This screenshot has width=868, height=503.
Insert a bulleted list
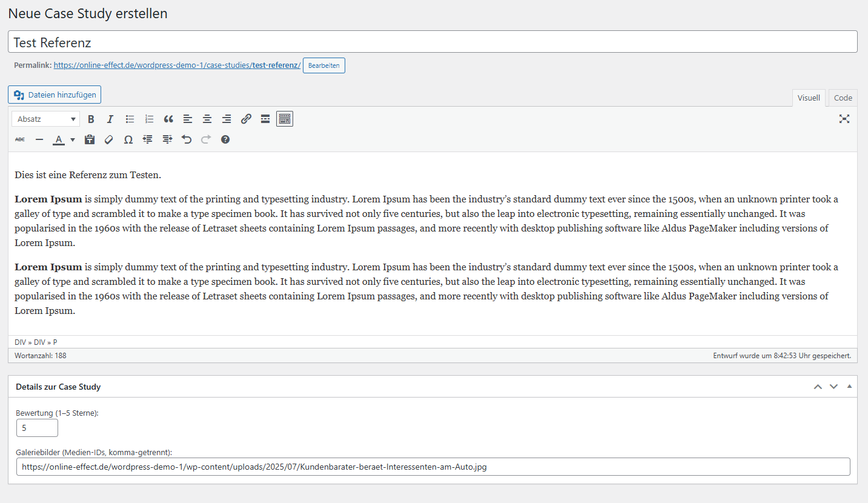tap(130, 119)
